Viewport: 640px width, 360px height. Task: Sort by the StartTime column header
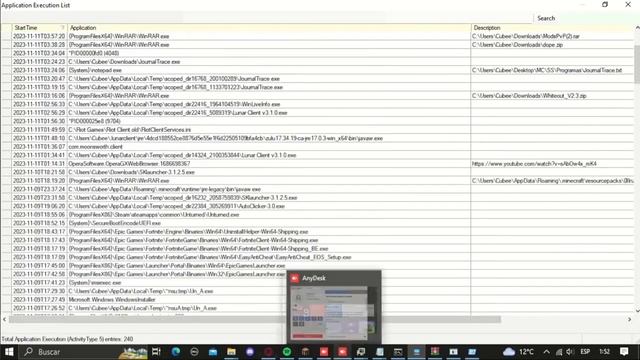(40, 28)
